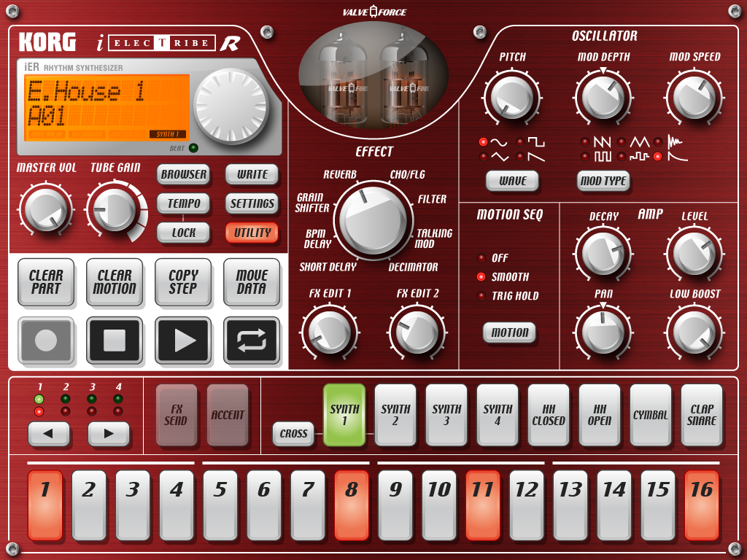Click the Mod Speed knob

click(x=694, y=98)
